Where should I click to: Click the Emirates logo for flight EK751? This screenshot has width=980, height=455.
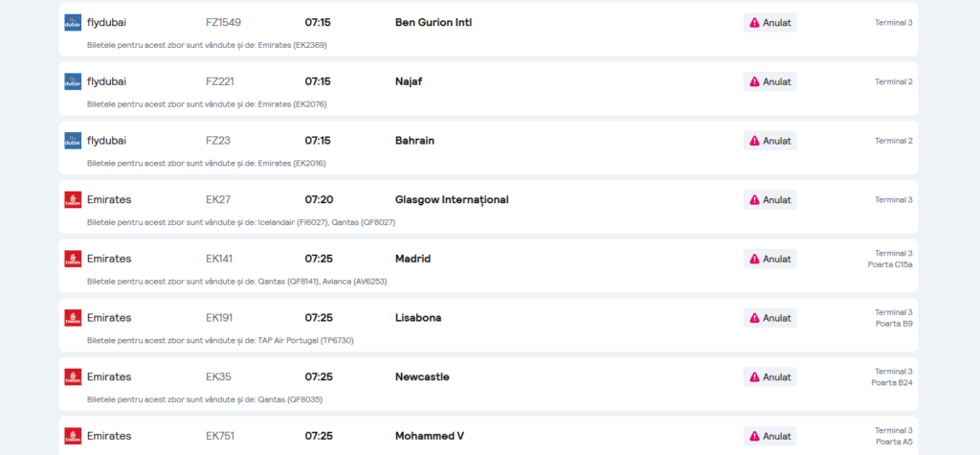[73, 436]
